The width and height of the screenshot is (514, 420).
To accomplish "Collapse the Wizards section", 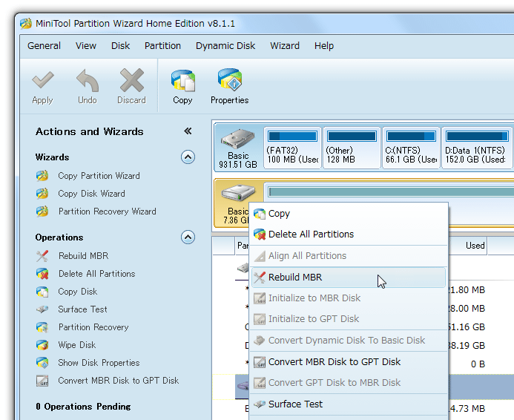I will click(x=188, y=157).
